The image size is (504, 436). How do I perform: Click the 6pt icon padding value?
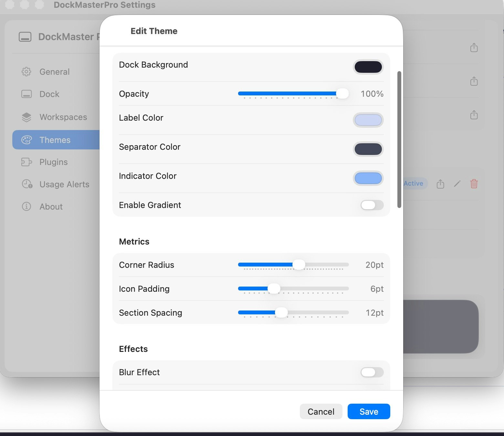pos(377,289)
